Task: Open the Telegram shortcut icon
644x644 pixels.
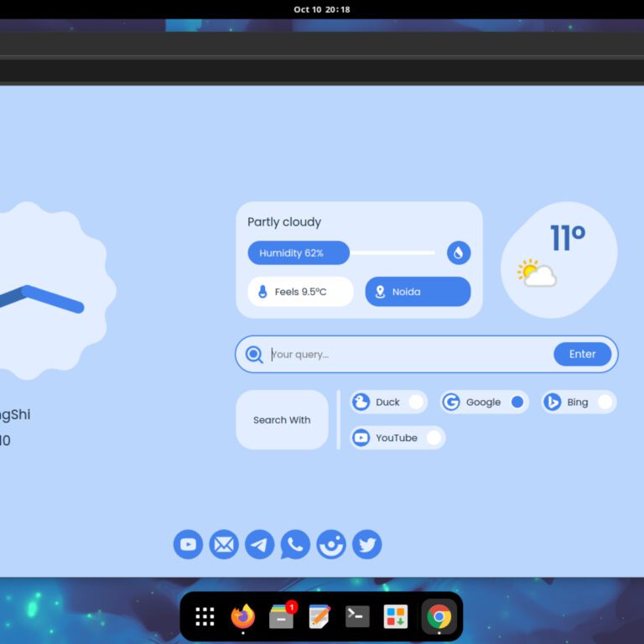Action: coord(260,544)
